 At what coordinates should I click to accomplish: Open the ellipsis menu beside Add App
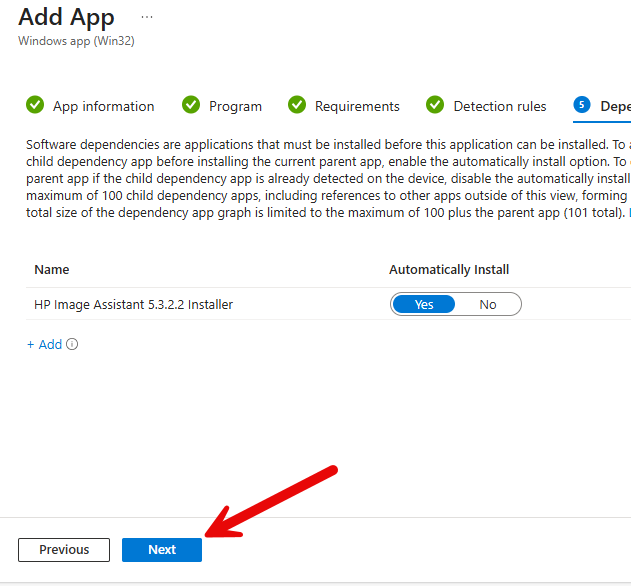[147, 18]
